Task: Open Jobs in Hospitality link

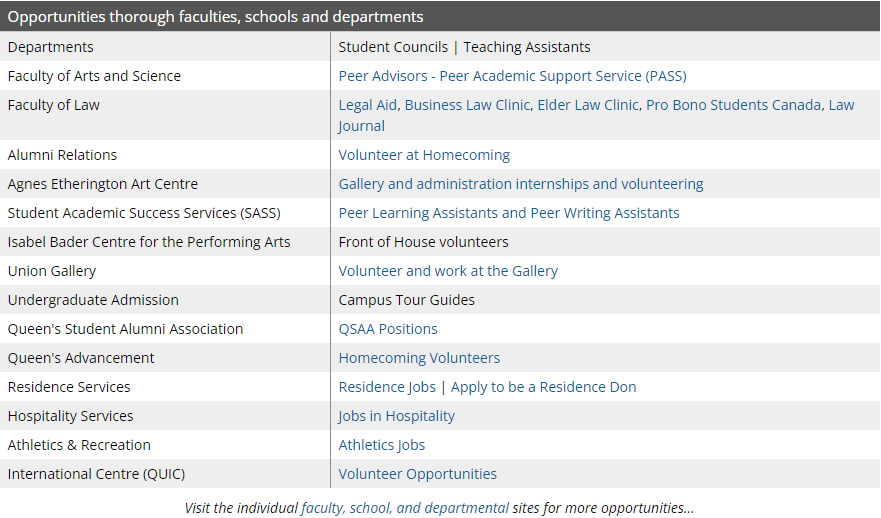Action: (x=396, y=416)
